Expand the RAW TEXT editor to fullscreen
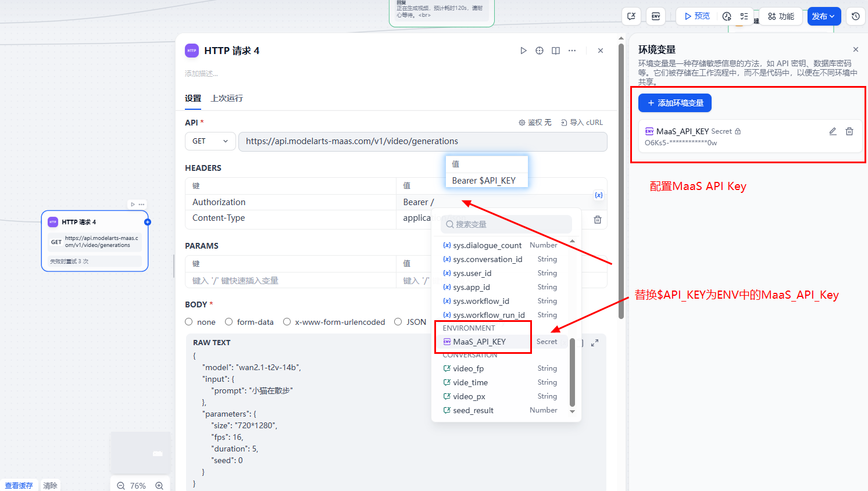The width and height of the screenshot is (868, 491). [x=595, y=343]
